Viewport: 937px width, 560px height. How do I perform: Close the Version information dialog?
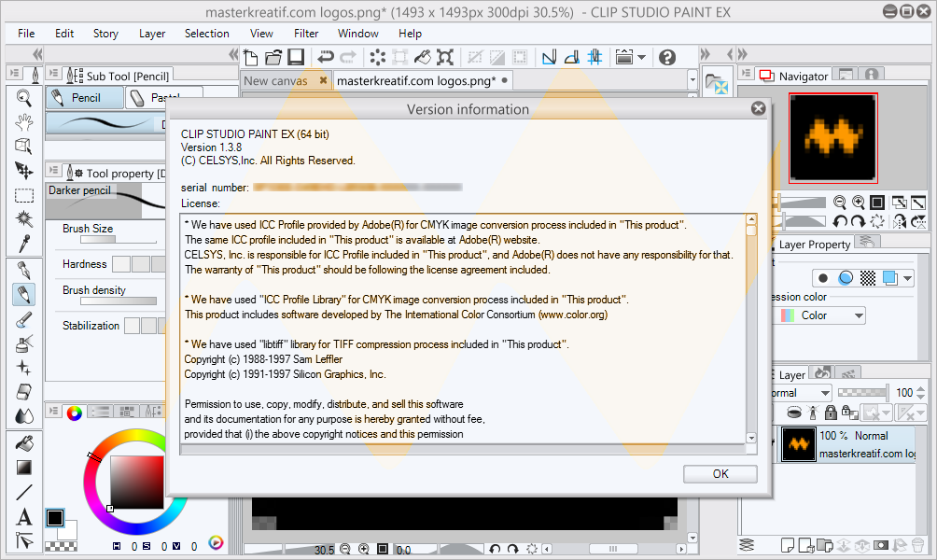(759, 108)
